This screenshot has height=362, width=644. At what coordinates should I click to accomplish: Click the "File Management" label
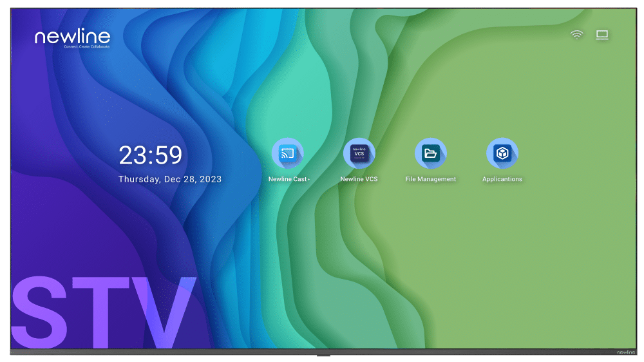tap(430, 179)
